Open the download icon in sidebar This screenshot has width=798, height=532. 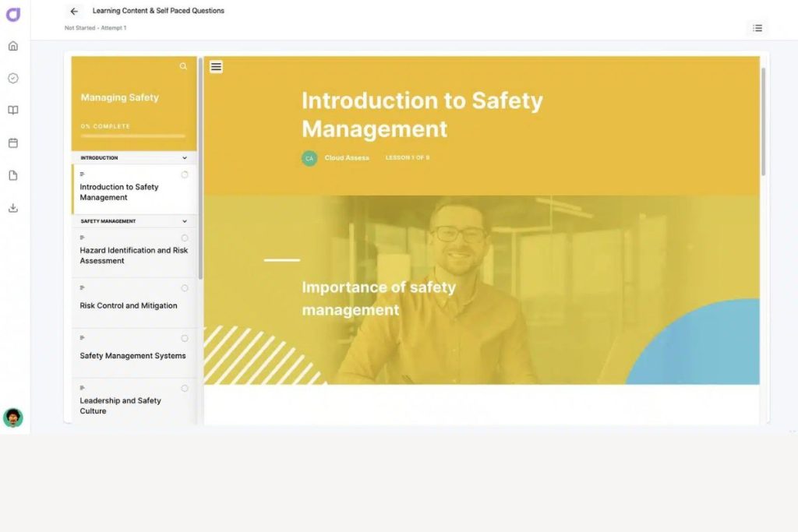[x=13, y=208]
